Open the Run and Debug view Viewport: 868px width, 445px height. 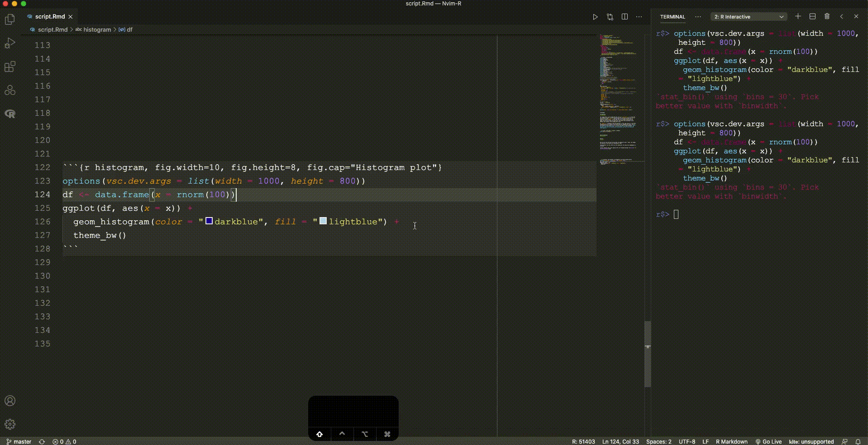10,43
